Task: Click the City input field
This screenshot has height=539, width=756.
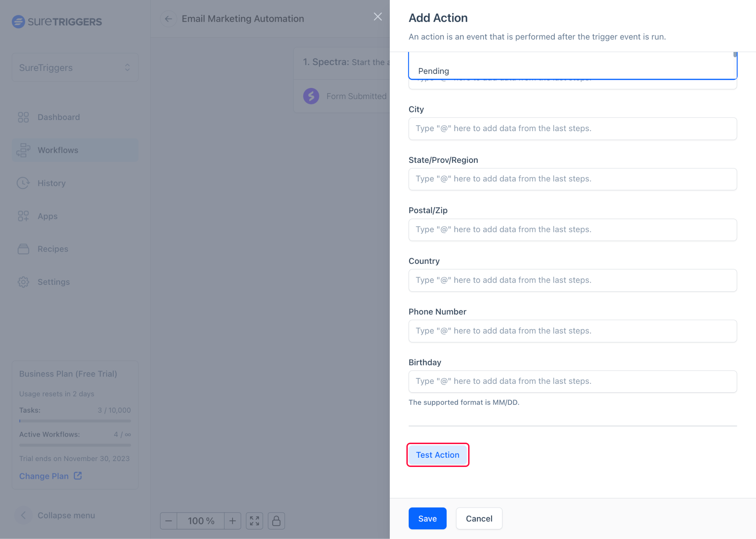Action: [573, 128]
